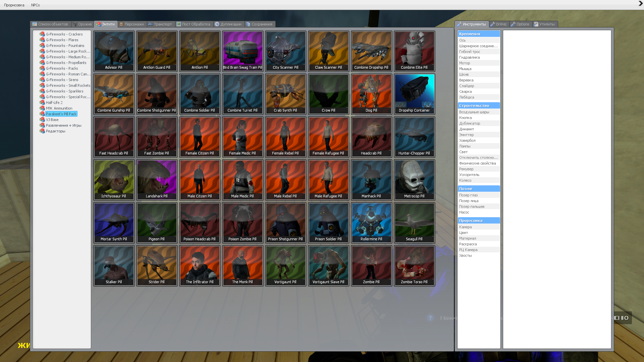Select G-Fireworks - Fountains category
This screenshot has height=362, width=644.
pos(62,46)
